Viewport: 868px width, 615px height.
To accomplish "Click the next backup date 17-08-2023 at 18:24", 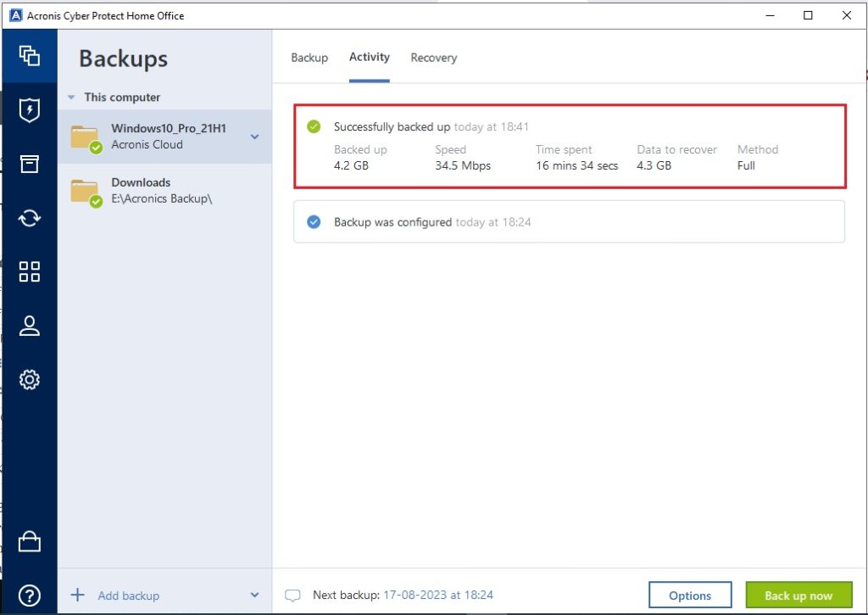I will (438, 595).
